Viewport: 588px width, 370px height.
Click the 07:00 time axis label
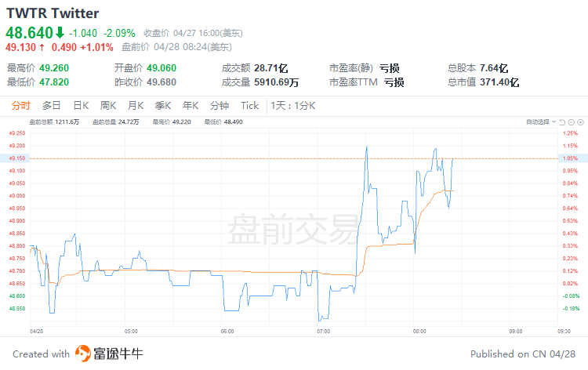(324, 331)
